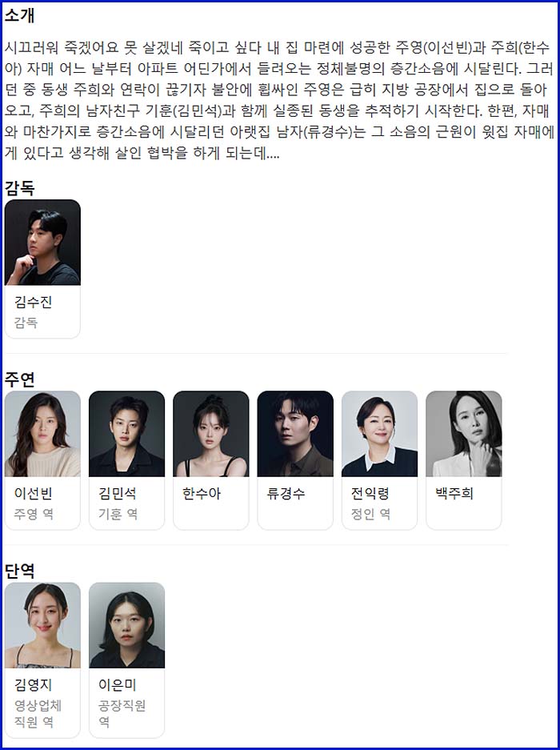Click the 김수진 name link
Image resolution: width=560 pixels, height=750 pixels.
[33, 302]
